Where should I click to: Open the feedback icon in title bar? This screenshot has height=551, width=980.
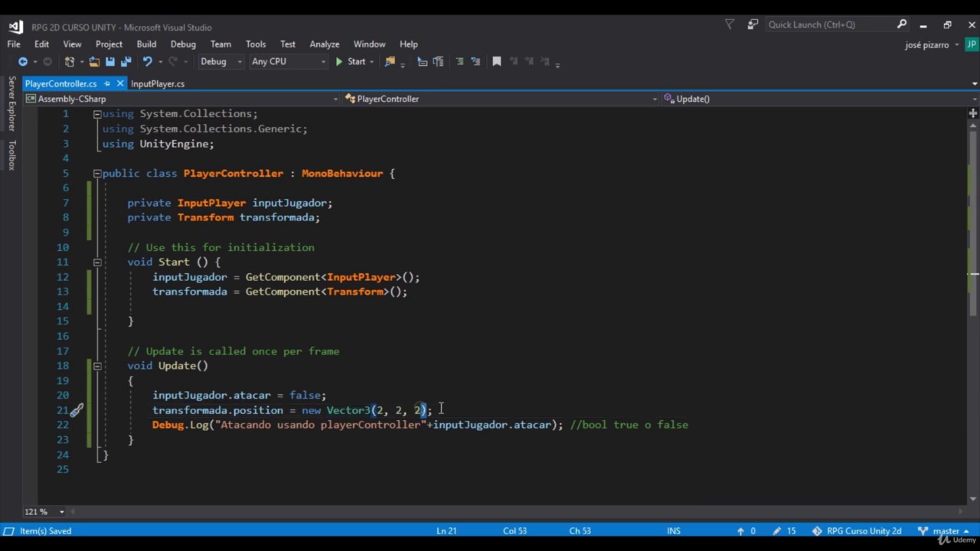pos(753,24)
